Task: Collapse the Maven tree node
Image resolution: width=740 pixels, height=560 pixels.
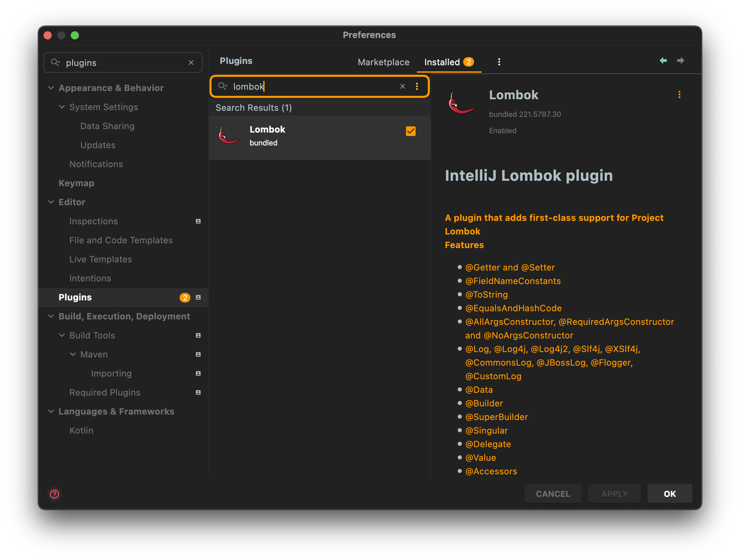Action: (73, 354)
